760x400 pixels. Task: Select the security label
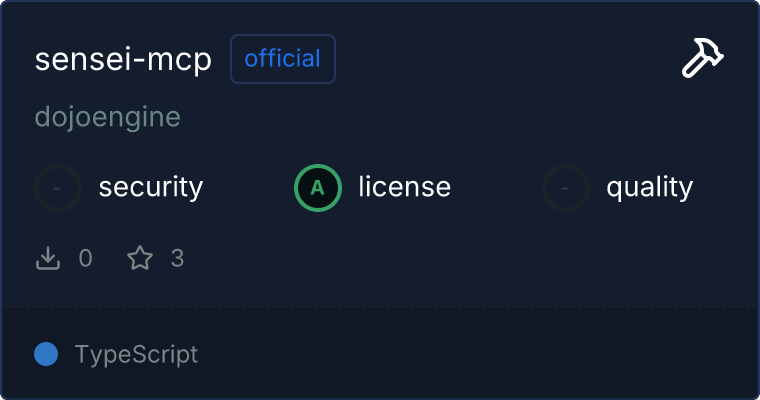pyautogui.click(x=151, y=187)
